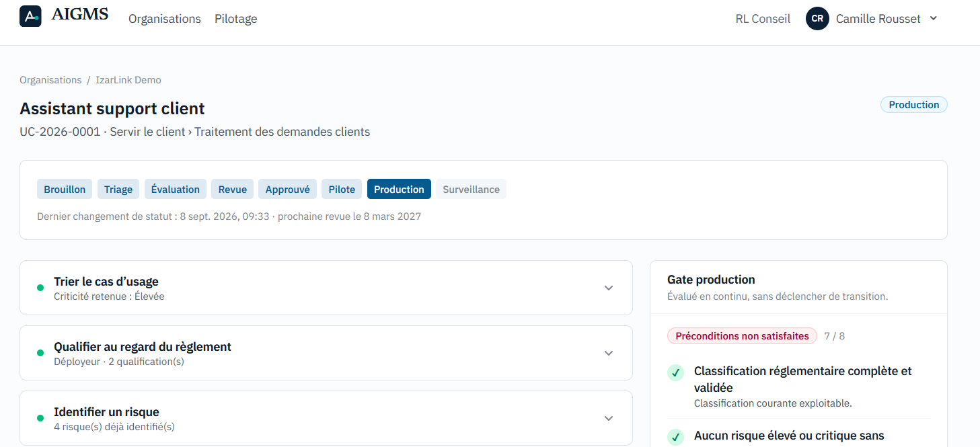This screenshot has width=980, height=447.
Task: Open the Camille Rousset account dropdown arrow
Action: 934,18
